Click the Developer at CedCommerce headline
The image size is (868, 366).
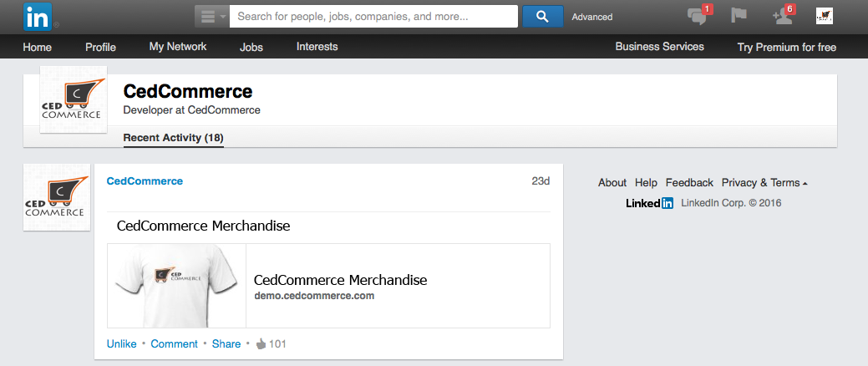tap(191, 110)
